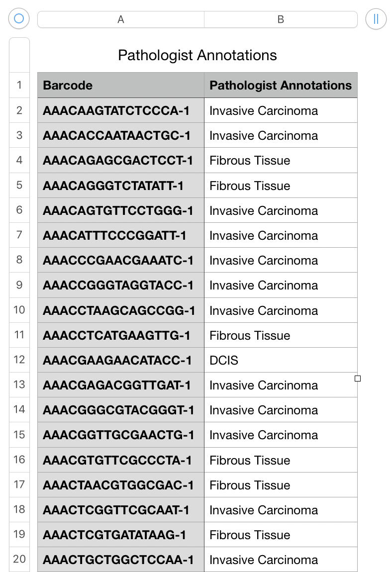
Task: Select row 5 number header
Action: click(19, 185)
